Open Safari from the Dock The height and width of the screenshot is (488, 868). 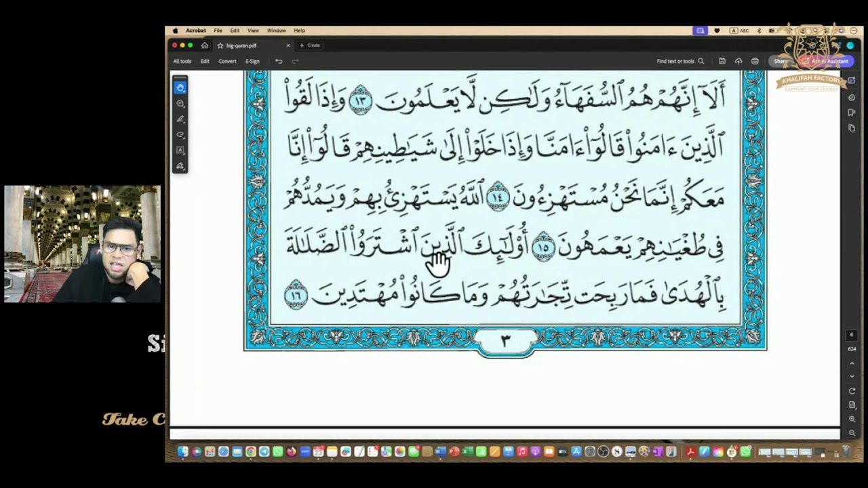pyautogui.click(x=224, y=451)
